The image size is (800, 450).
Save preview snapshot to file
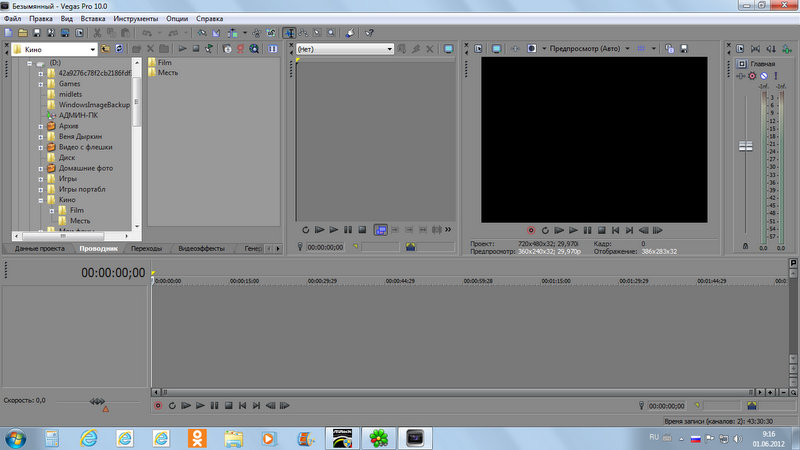pyautogui.click(x=684, y=48)
